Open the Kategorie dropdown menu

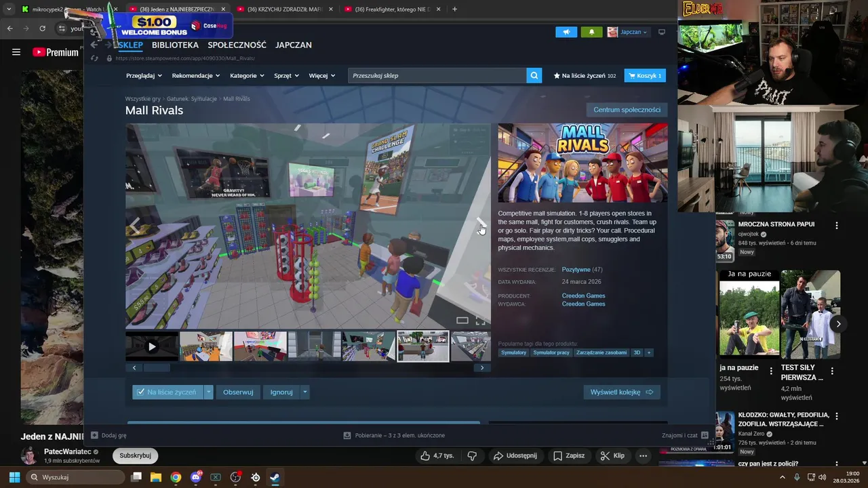248,75
